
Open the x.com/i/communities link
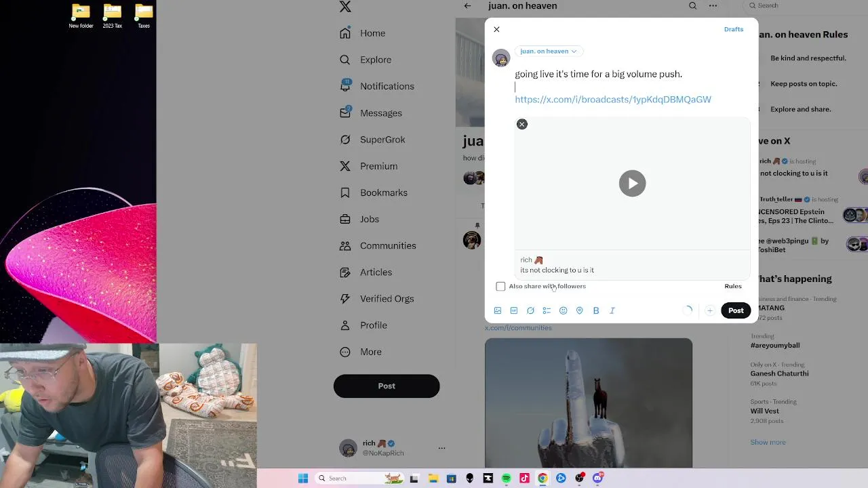(x=518, y=328)
